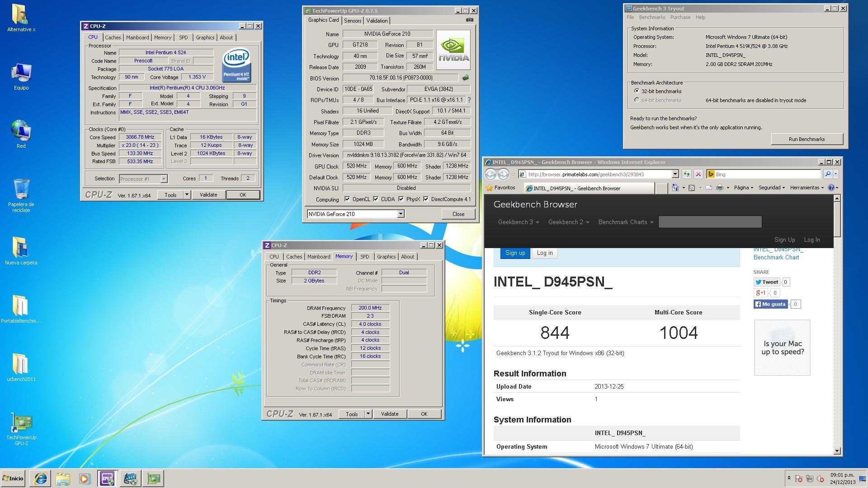868x488 pixels.
Task: Click Inicio start button
Action: tap(13, 479)
